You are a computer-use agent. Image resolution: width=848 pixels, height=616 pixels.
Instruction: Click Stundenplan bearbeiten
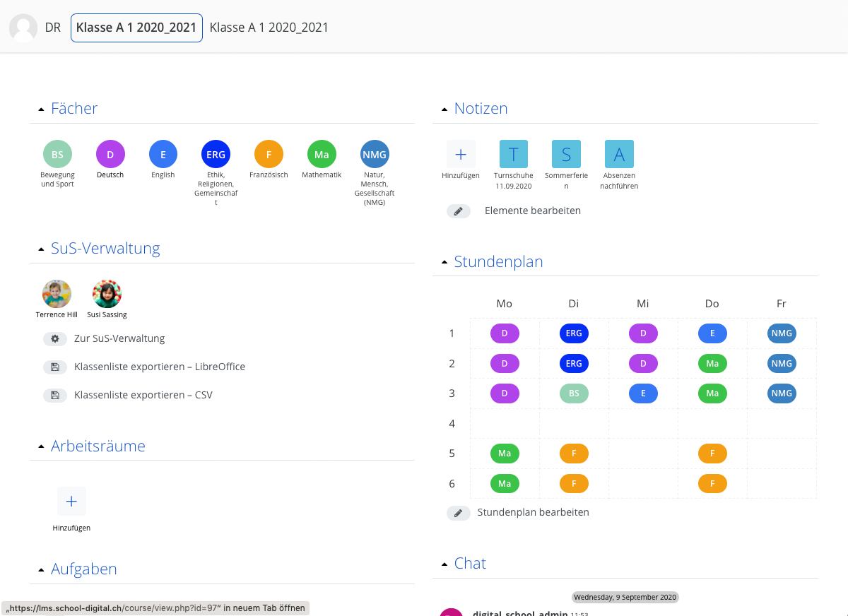(533, 512)
